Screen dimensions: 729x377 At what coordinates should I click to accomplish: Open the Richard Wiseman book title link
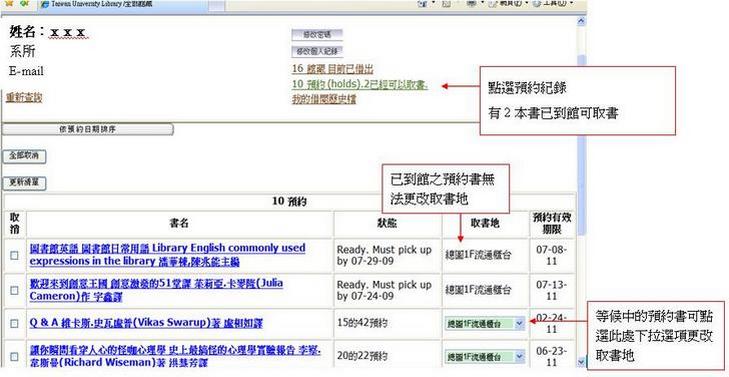[x=175, y=356]
